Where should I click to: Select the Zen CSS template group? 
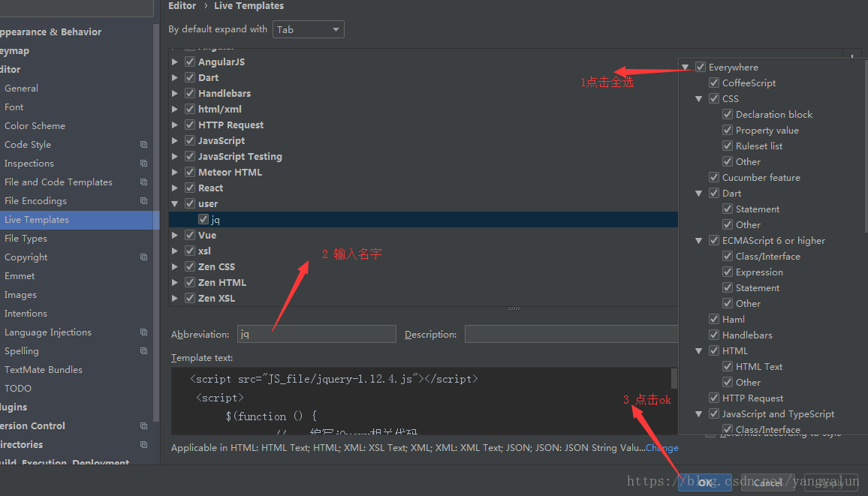[x=216, y=267]
